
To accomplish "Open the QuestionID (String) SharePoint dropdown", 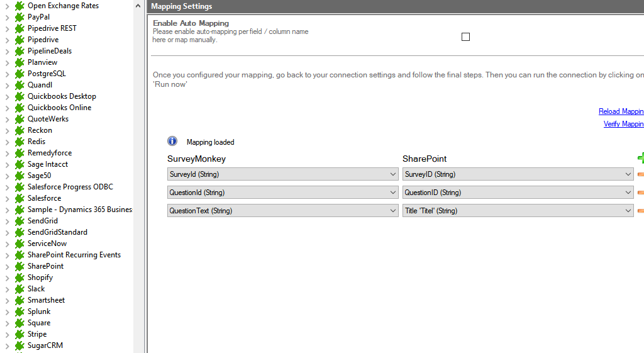I will [x=628, y=193].
